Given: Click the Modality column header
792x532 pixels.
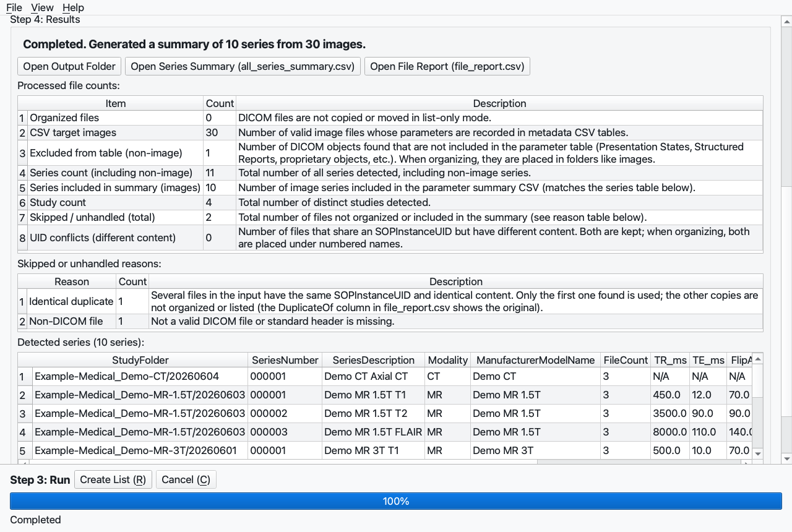Looking at the screenshot, I should (x=448, y=360).
